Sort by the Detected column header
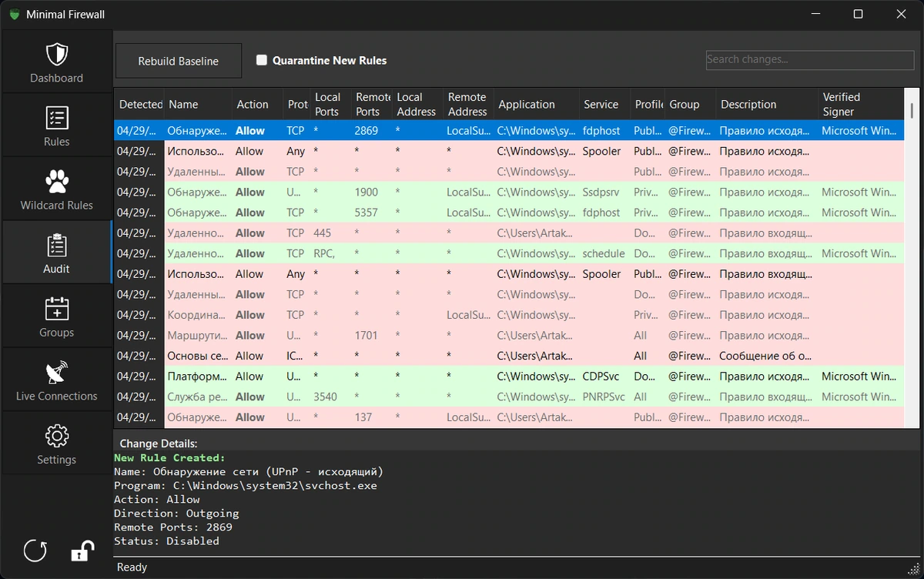 tap(139, 104)
